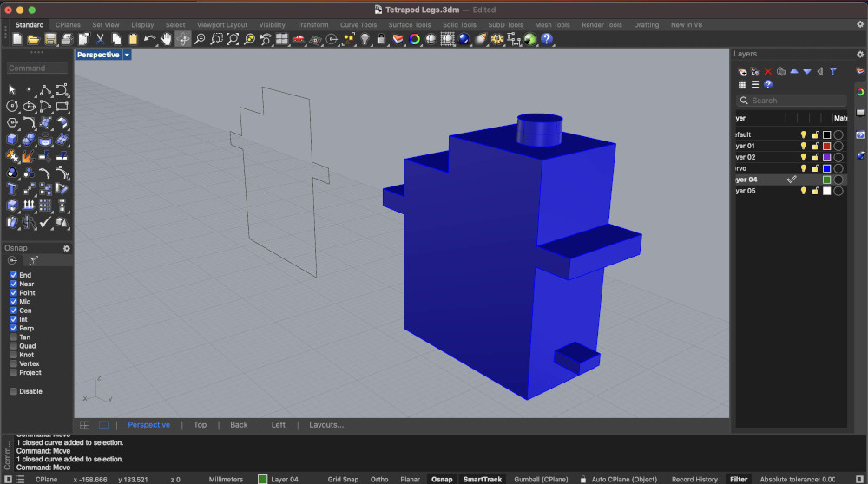Viewport: 868px width, 484px height.
Task: Click the blue Help question mark in toolbar
Action: click(547, 39)
